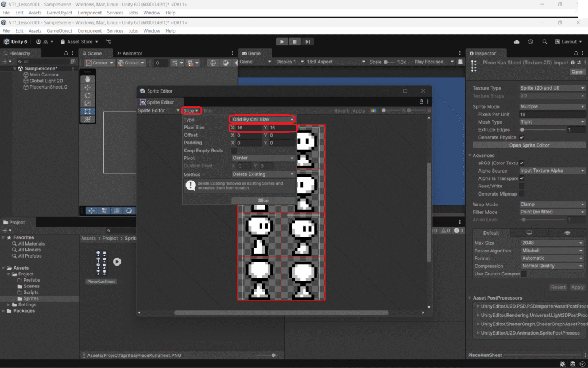Lock the Inspector panel
588x368 pixels.
[576, 53]
